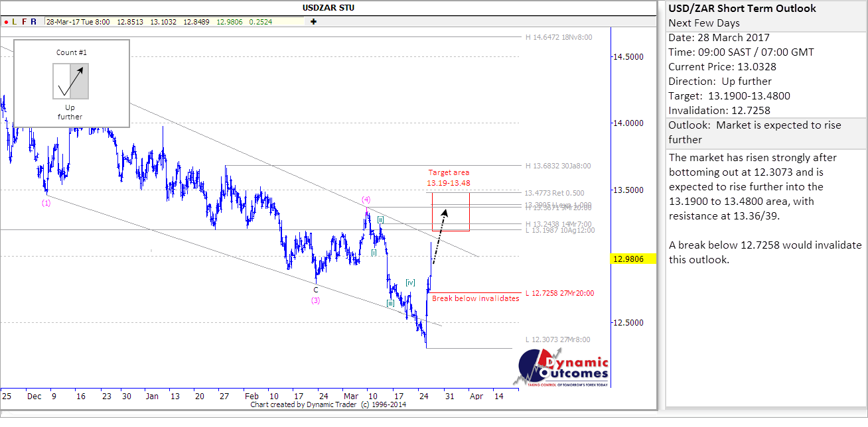This screenshot has width=868, height=427.
Task: Click the L icon in chart toolbar
Action: point(15,21)
